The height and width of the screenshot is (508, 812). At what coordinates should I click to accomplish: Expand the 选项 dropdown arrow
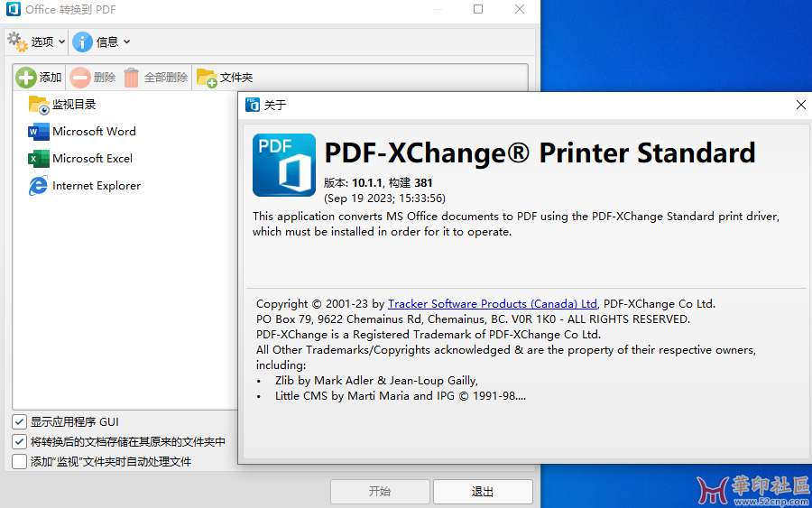(61, 42)
